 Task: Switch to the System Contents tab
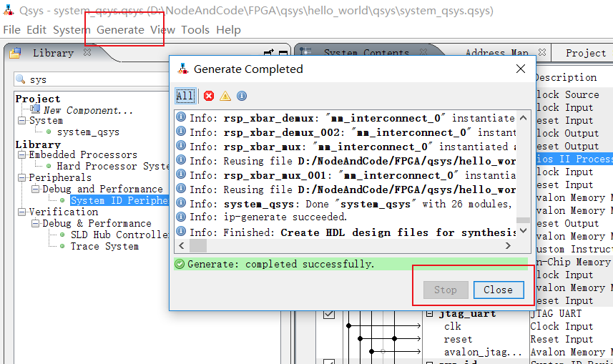[x=366, y=53]
